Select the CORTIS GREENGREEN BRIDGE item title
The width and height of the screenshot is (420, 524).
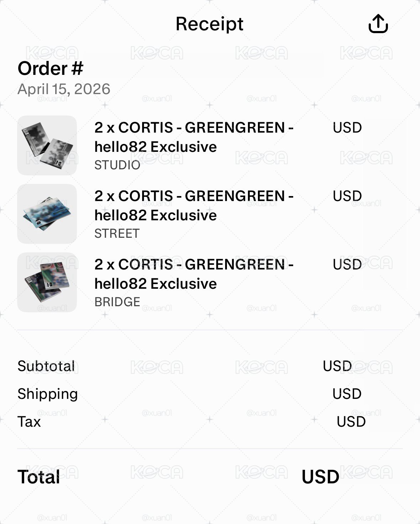point(194,274)
